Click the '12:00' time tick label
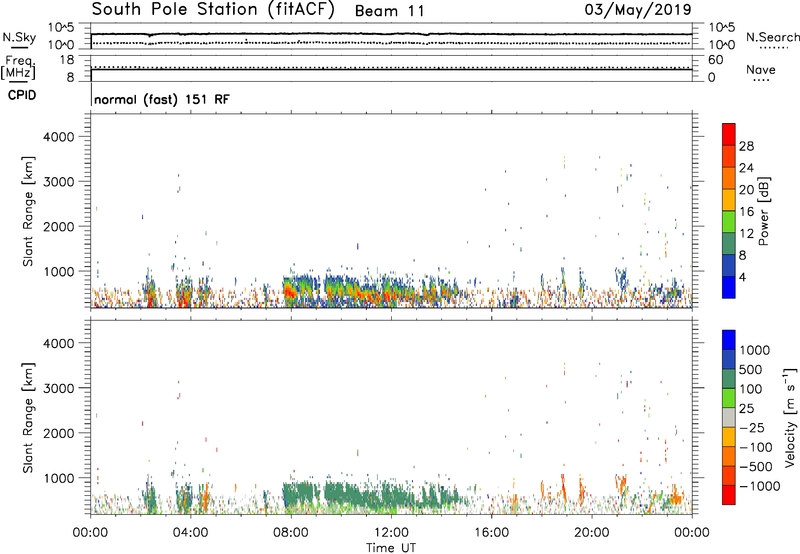The height and width of the screenshot is (554, 800). [x=391, y=533]
